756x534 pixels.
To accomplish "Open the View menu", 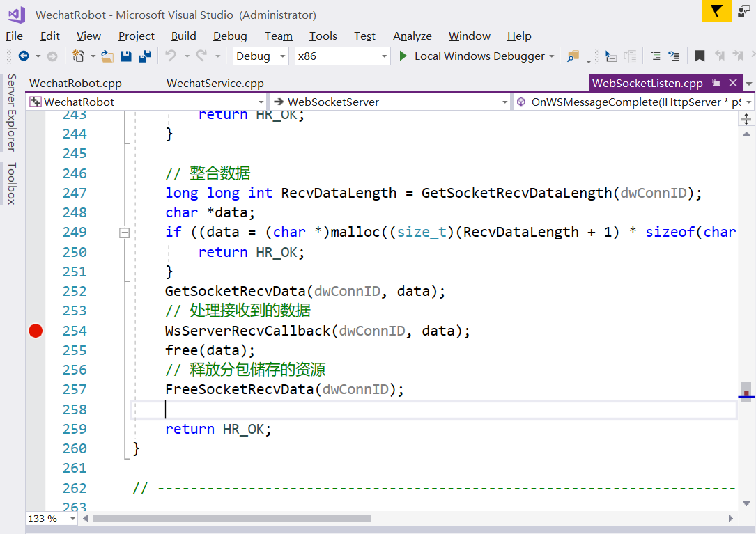I will [x=88, y=36].
